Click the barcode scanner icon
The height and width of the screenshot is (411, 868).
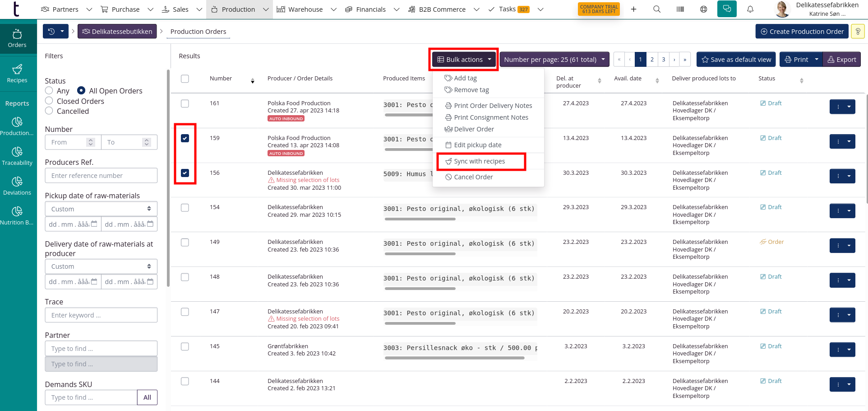click(x=680, y=9)
